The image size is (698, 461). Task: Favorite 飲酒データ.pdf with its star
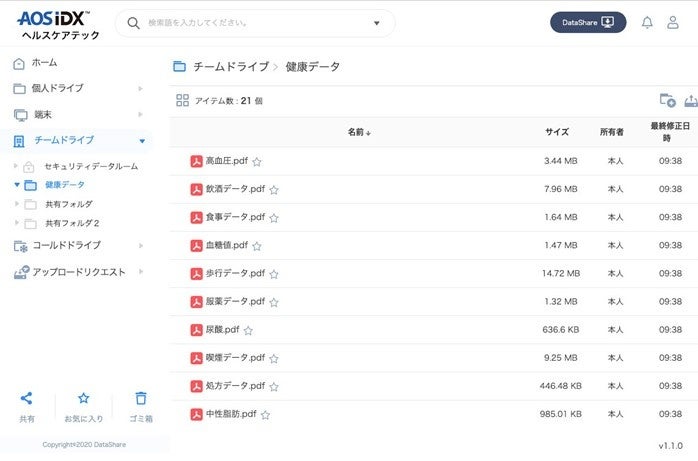(x=274, y=190)
